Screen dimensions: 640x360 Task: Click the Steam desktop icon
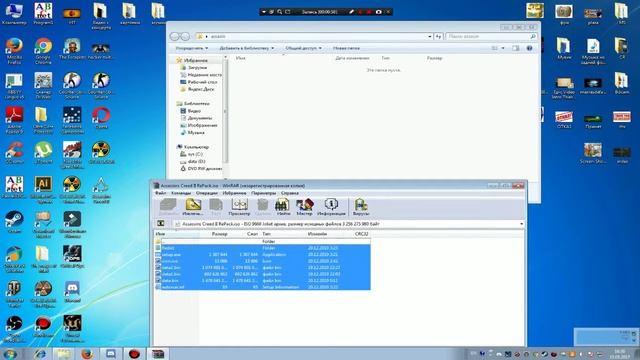pos(14,222)
